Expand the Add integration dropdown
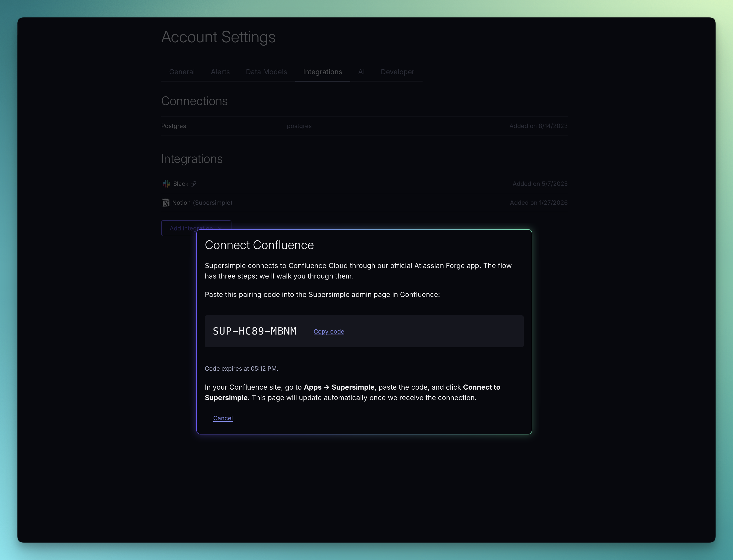The image size is (733, 560). click(x=196, y=228)
